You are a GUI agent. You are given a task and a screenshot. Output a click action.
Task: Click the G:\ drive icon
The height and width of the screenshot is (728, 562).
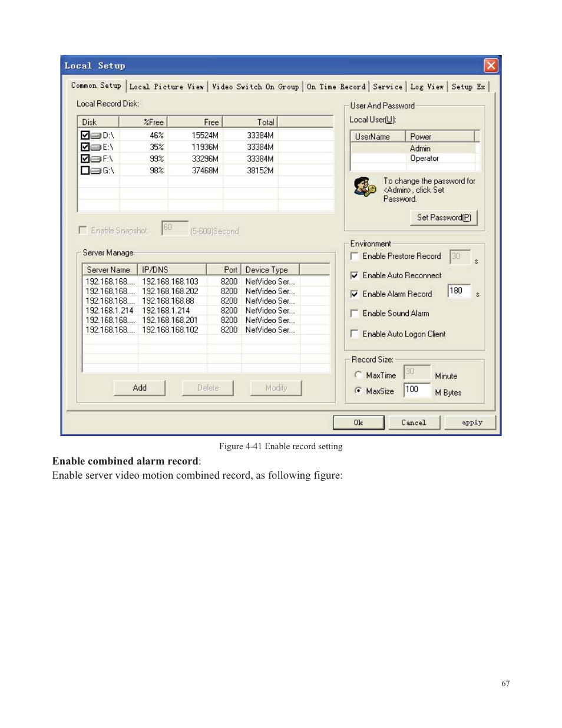[x=96, y=171]
